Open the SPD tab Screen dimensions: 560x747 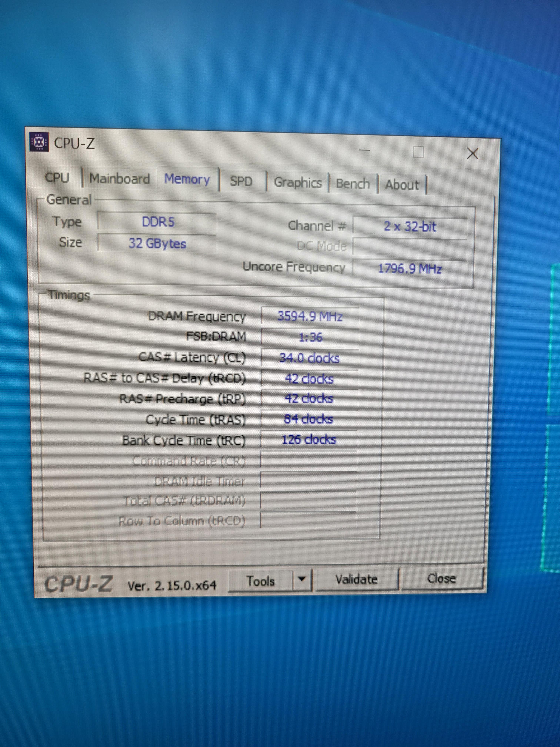point(241,181)
